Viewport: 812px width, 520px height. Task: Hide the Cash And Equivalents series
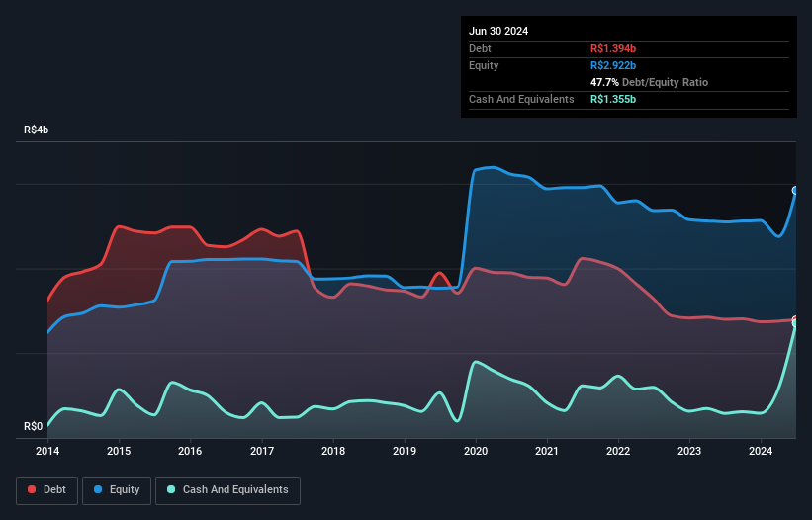[x=227, y=489]
